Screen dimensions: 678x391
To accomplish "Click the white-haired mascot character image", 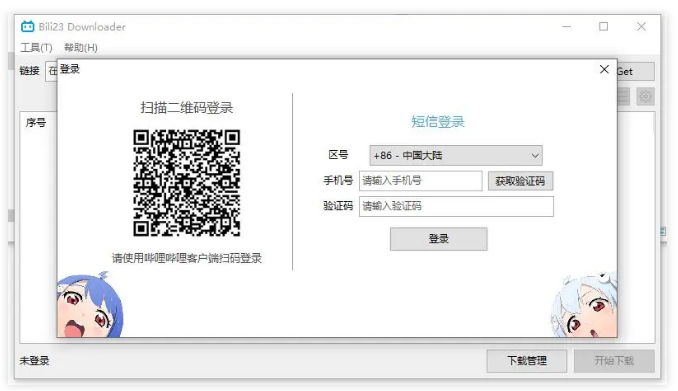I will tap(584, 305).
